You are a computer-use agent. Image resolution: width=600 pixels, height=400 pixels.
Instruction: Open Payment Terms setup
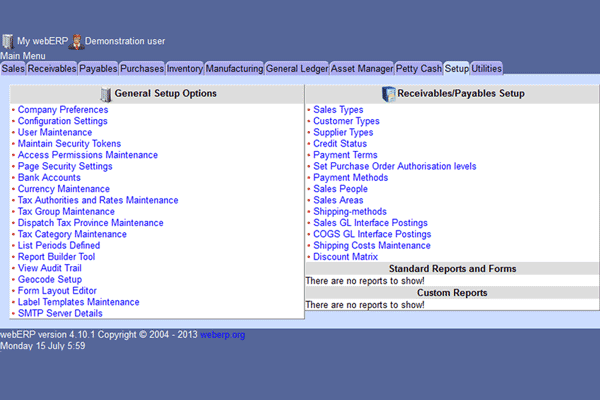point(345,155)
